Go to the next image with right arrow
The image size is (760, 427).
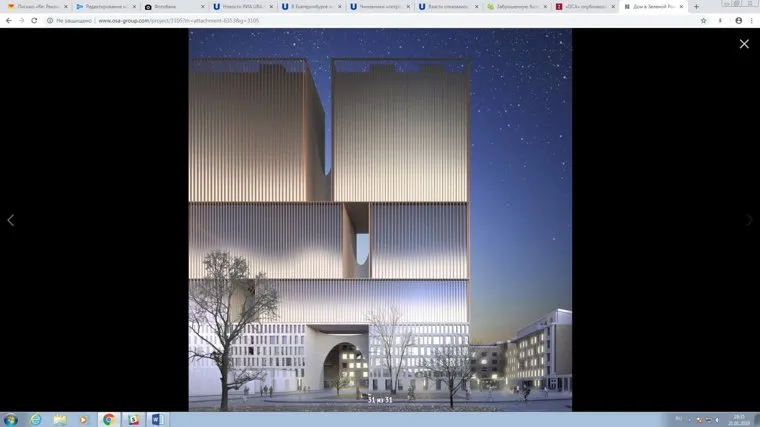click(x=748, y=220)
